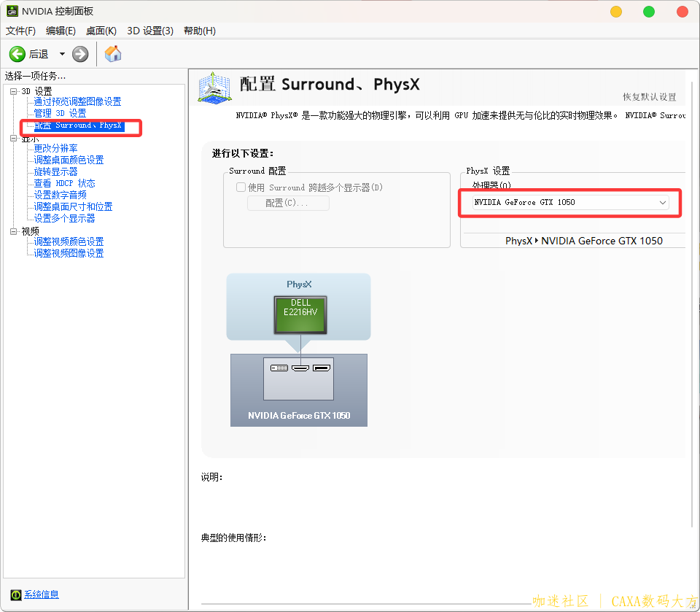Open the 系统信息 link

[x=41, y=594]
